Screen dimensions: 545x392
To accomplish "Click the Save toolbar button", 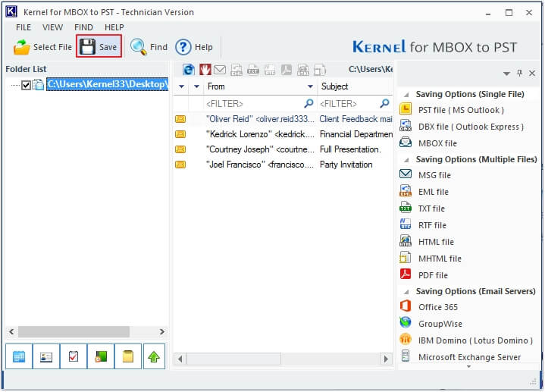I will tap(99, 46).
